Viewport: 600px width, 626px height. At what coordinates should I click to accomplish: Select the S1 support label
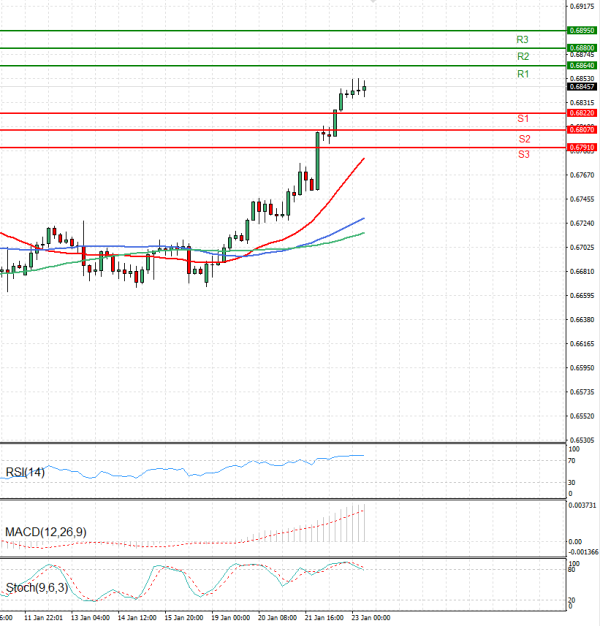point(523,119)
